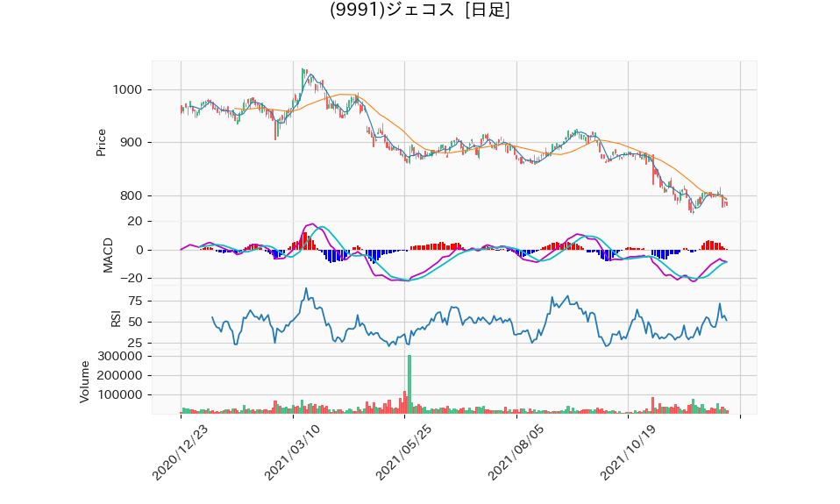
Task: Click the MACD 20 tick label
Action: coord(135,221)
